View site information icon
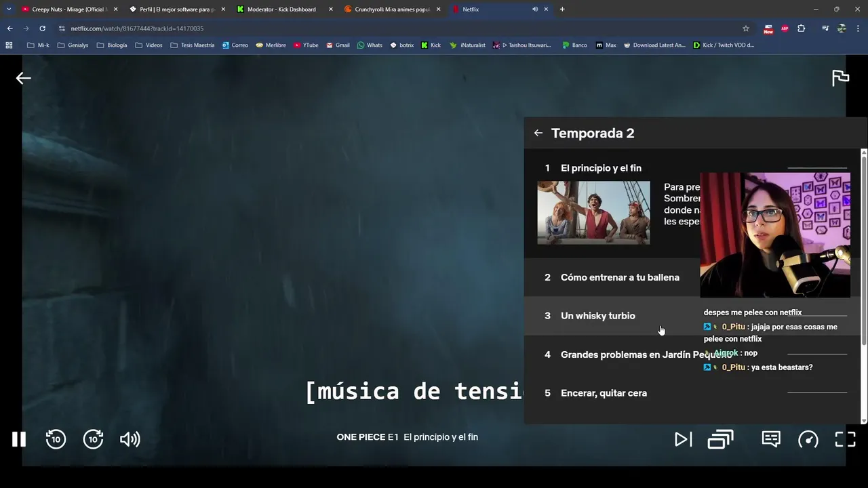Viewport: 868px width, 488px height. 62,28
